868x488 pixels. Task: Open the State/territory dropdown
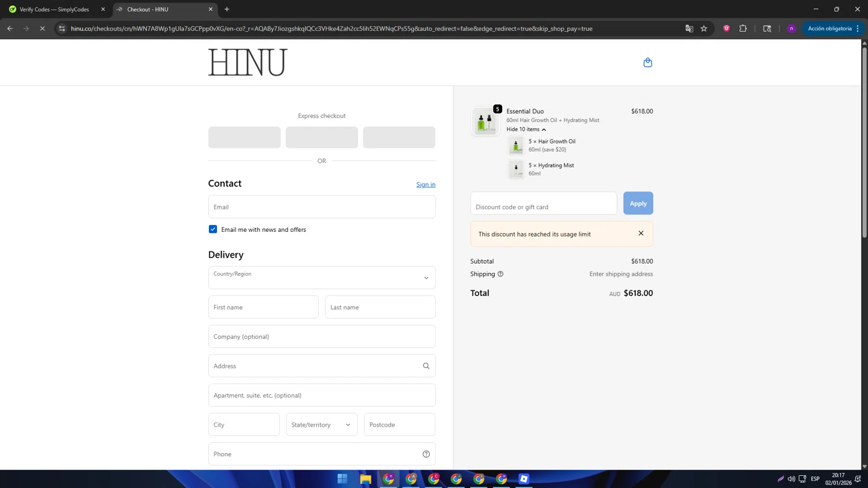point(322,424)
